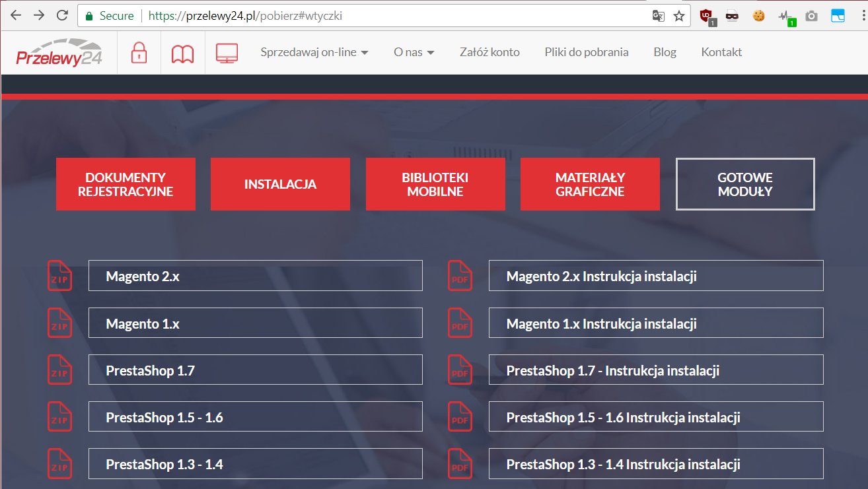Open the Załóż konto menu item
This screenshot has width=868, height=489.
point(489,52)
